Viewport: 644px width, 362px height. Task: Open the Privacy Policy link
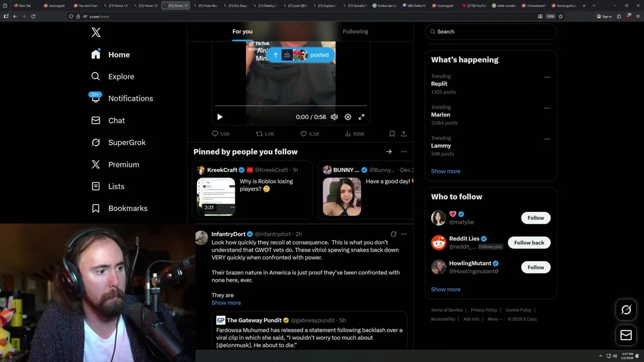click(x=484, y=310)
